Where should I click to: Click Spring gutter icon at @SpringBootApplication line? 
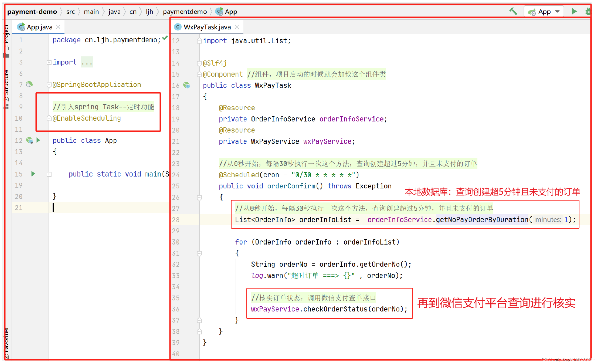(x=29, y=84)
